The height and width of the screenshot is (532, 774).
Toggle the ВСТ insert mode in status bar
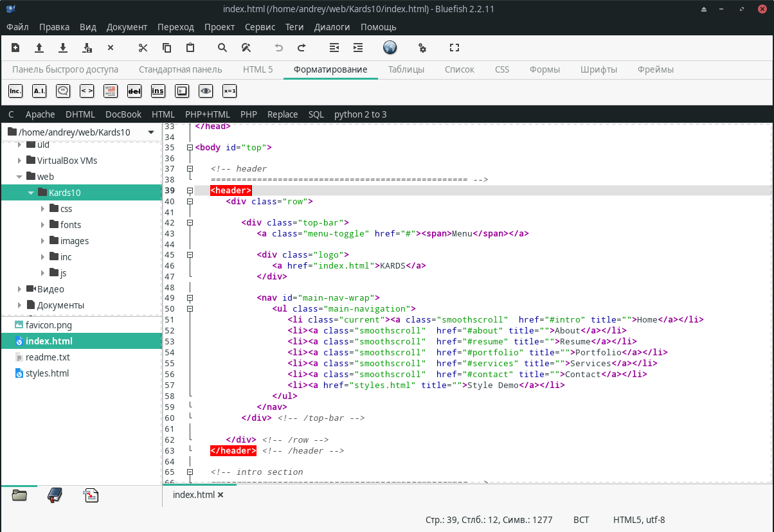click(x=581, y=520)
